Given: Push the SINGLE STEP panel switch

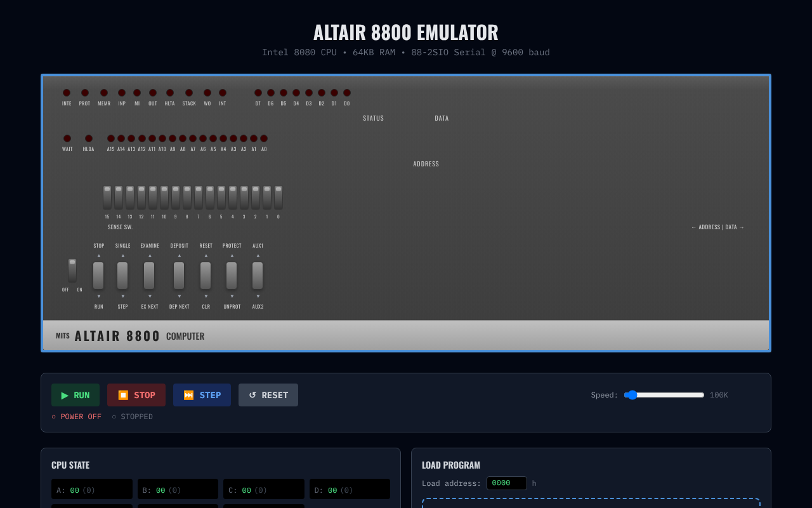Looking at the screenshot, I should (x=122, y=276).
